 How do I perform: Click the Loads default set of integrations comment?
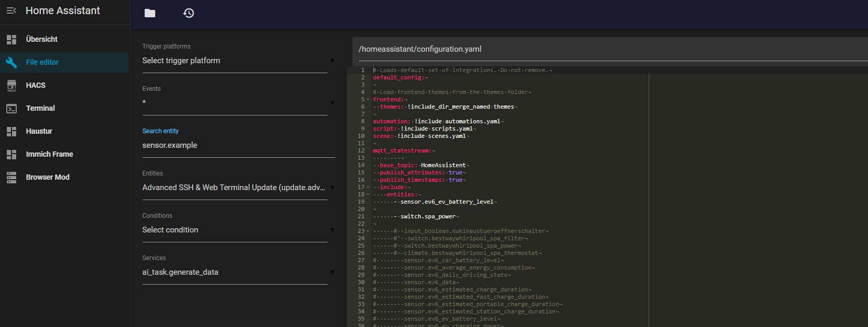(x=462, y=70)
